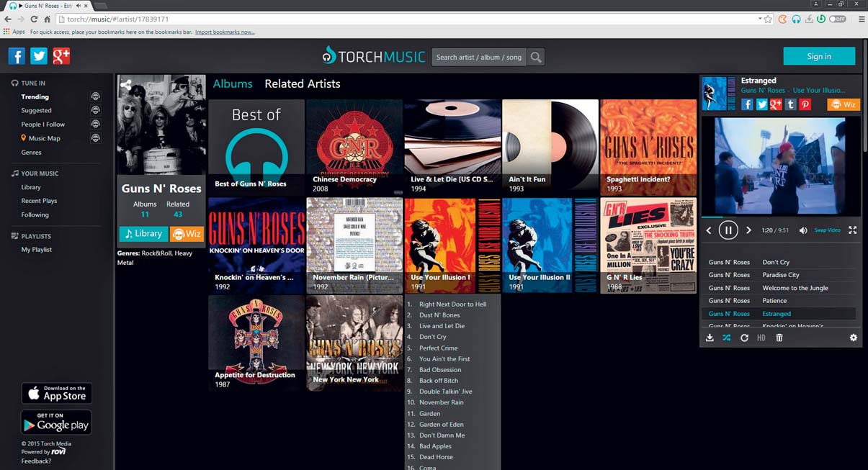Open the Apps shortcut in the bookmarks bar
868x470 pixels.
14,32
